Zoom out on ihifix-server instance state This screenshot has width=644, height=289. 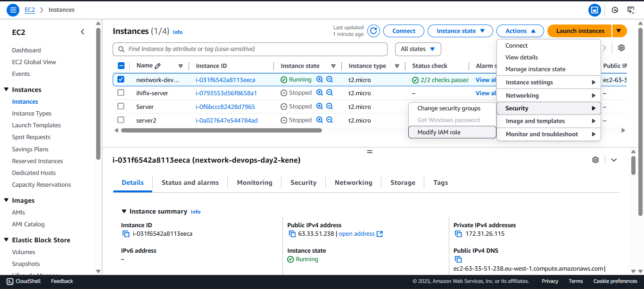tap(330, 93)
